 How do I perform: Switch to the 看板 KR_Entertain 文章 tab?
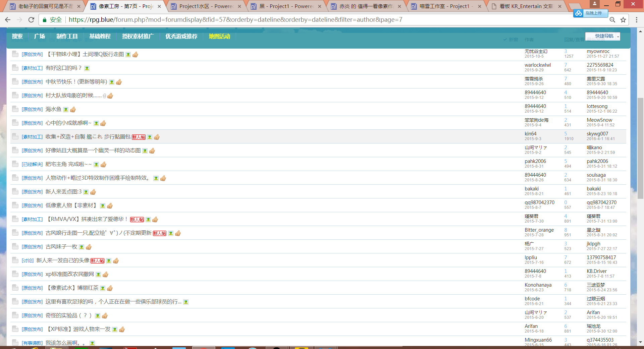pos(526,6)
